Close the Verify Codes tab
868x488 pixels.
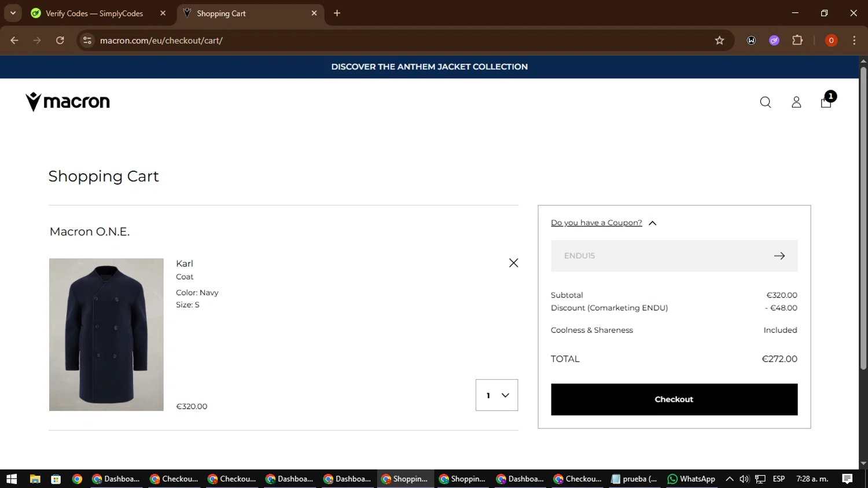pyautogui.click(x=163, y=13)
